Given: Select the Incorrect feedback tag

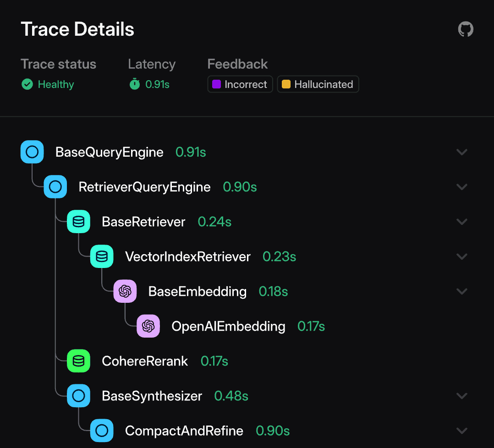Looking at the screenshot, I should 240,84.
